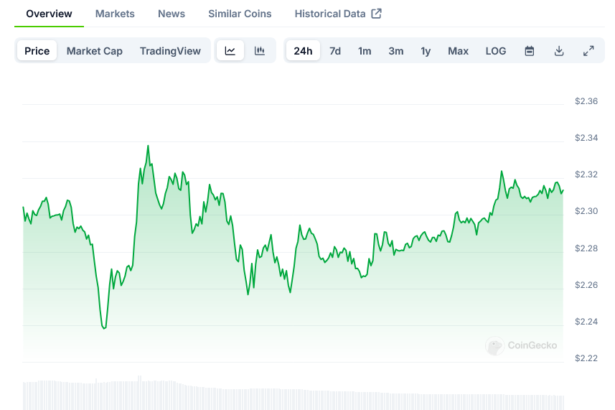The width and height of the screenshot is (615, 410).
Task: Open the Overview tab
Action: (49, 14)
